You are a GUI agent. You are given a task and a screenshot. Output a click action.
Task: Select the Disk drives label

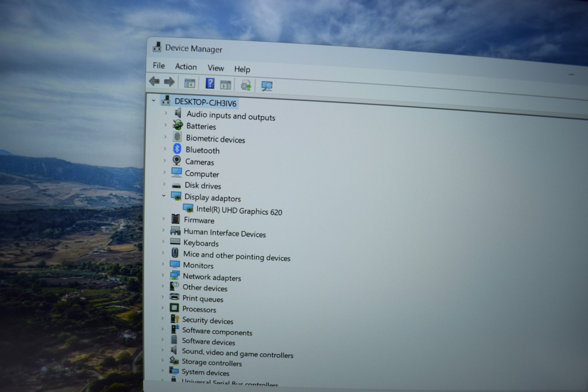(x=203, y=186)
